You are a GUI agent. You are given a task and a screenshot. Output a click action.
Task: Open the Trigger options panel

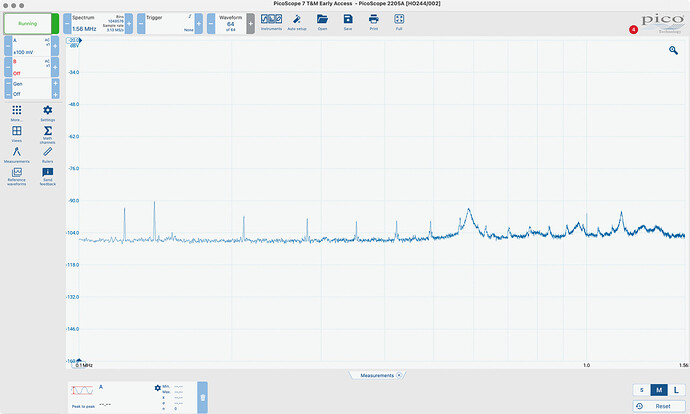pyautogui.click(x=170, y=24)
